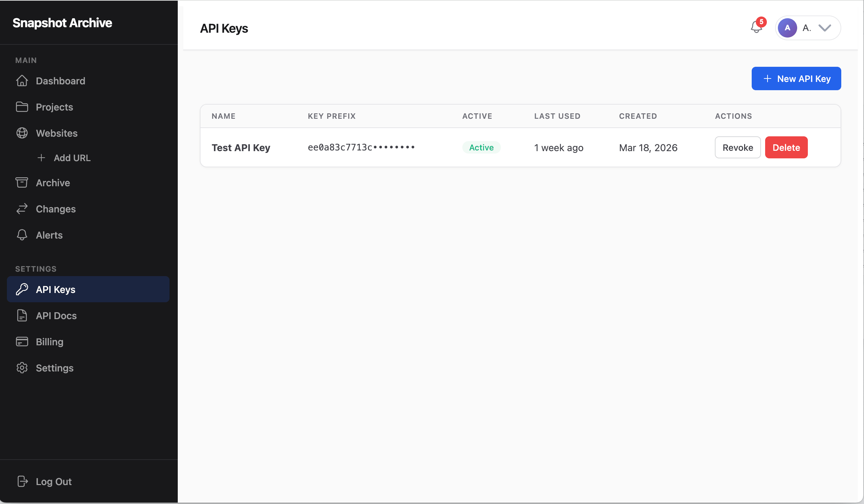Screen dimensions: 864x504
Task: Click the LAST USED column header
Action: pos(557,116)
